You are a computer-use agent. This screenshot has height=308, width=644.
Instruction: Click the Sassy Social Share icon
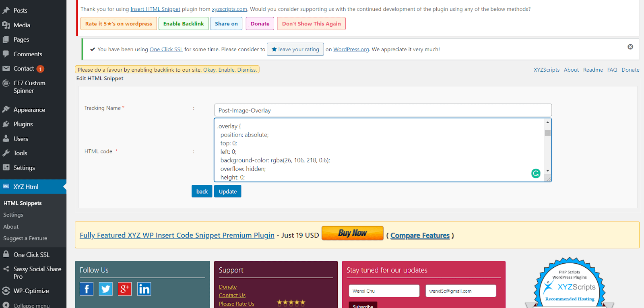tap(6, 269)
